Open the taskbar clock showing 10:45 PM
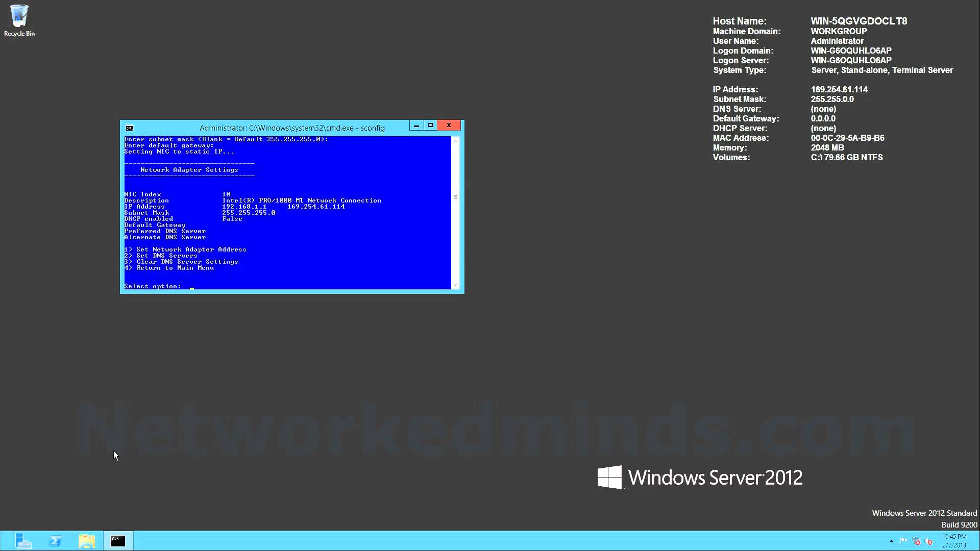This screenshot has width=980, height=551. pyautogui.click(x=954, y=541)
